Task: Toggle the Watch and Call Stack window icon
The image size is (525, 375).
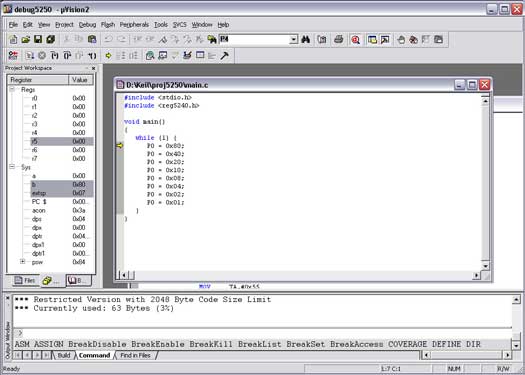Action: pyautogui.click(x=162, y=56)
